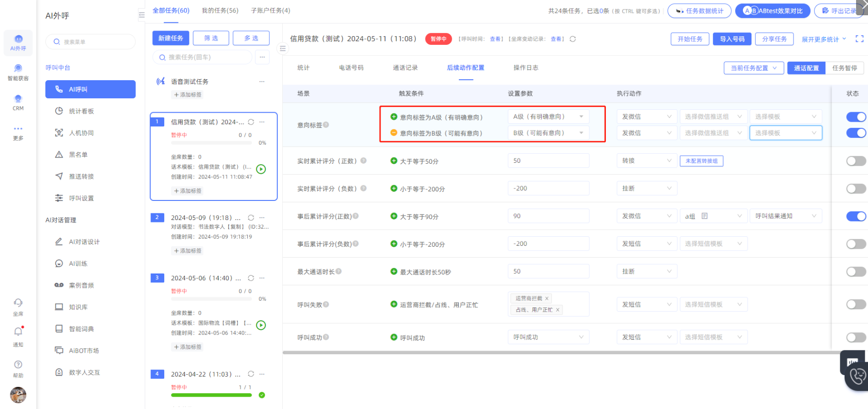
Task: Click the 导入号码 button
Action: 732,39
